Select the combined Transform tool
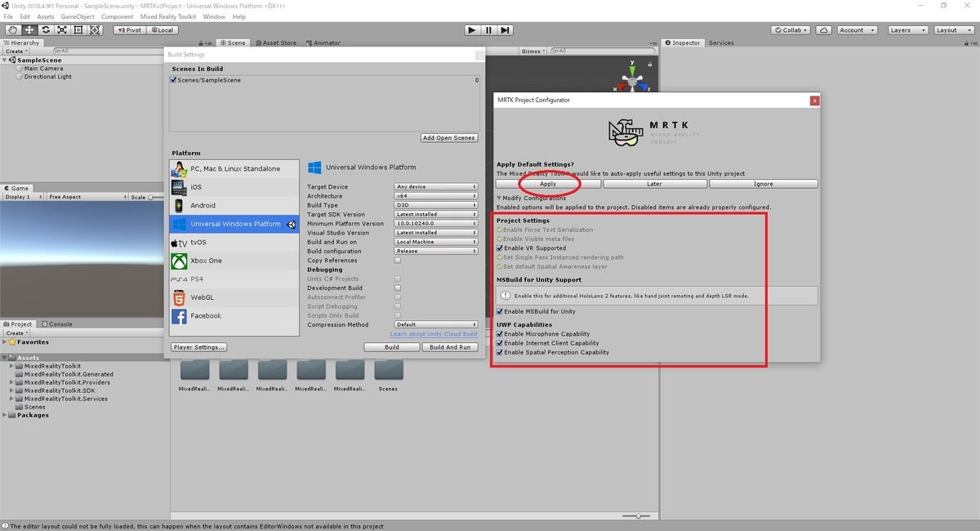Viewport: 980px width, 531px height. point(95,30)
